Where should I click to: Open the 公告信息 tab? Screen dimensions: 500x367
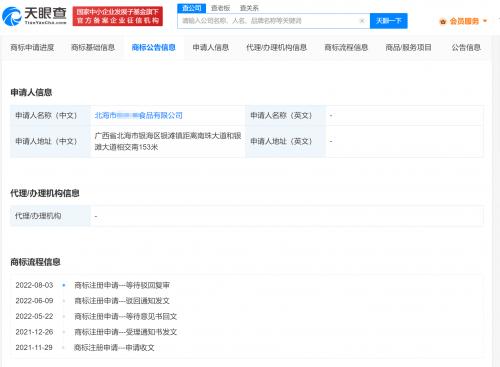point(466,47)
